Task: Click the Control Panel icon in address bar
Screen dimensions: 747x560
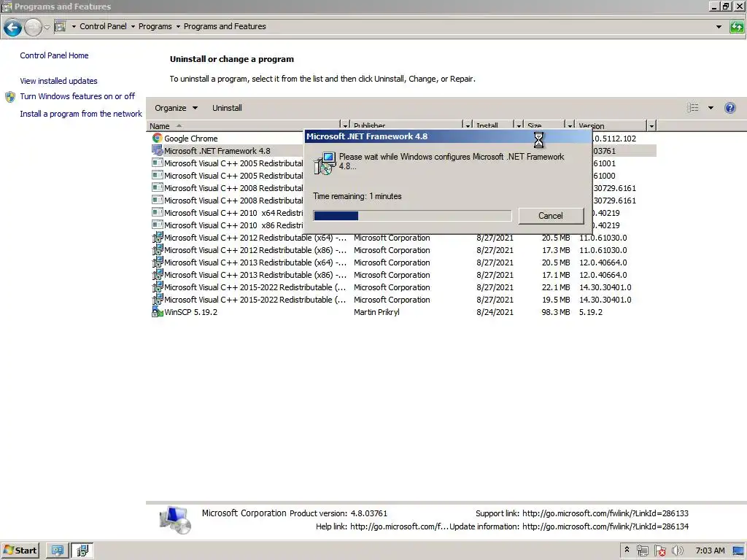Action: [60, 27]
